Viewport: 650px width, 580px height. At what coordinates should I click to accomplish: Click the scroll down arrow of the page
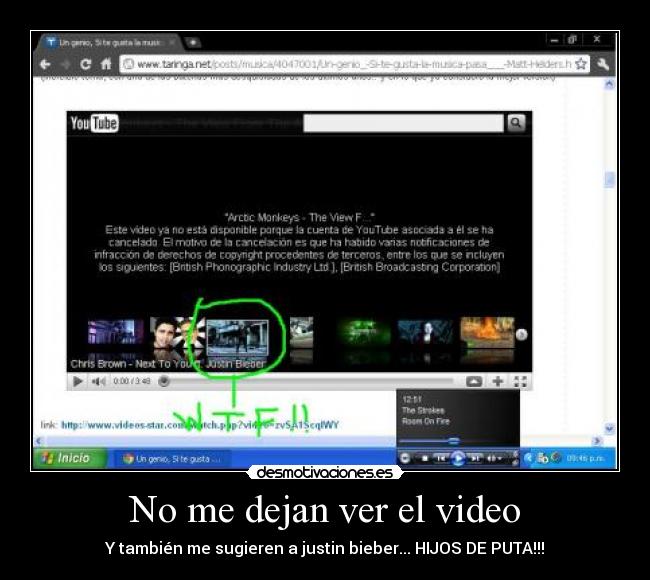[609, 428]
